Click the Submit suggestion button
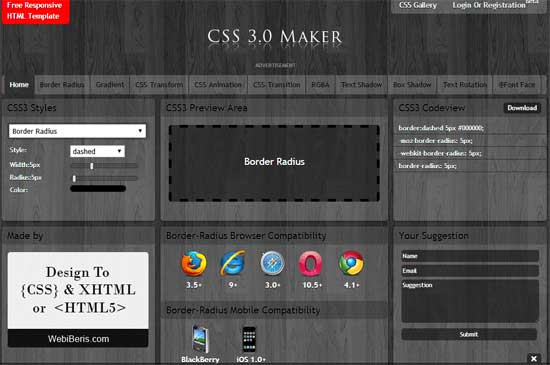 pyautogui.click(x=469, y=334)
